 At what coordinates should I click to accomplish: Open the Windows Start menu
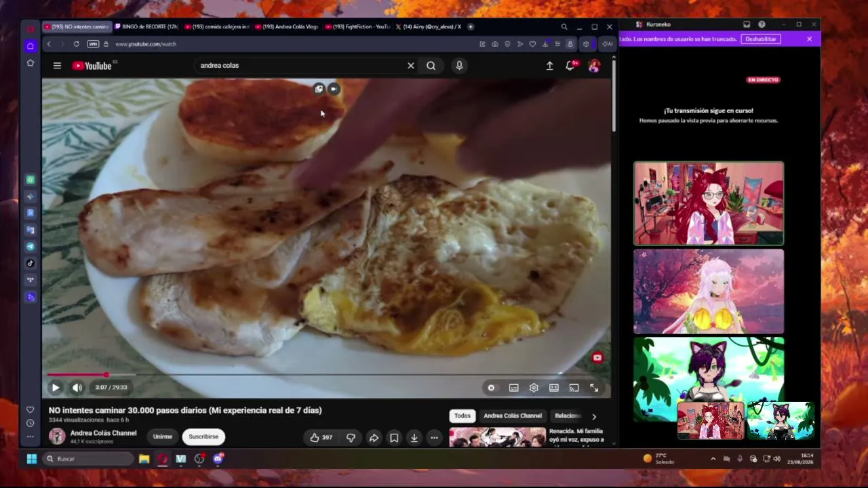point(32,459)
